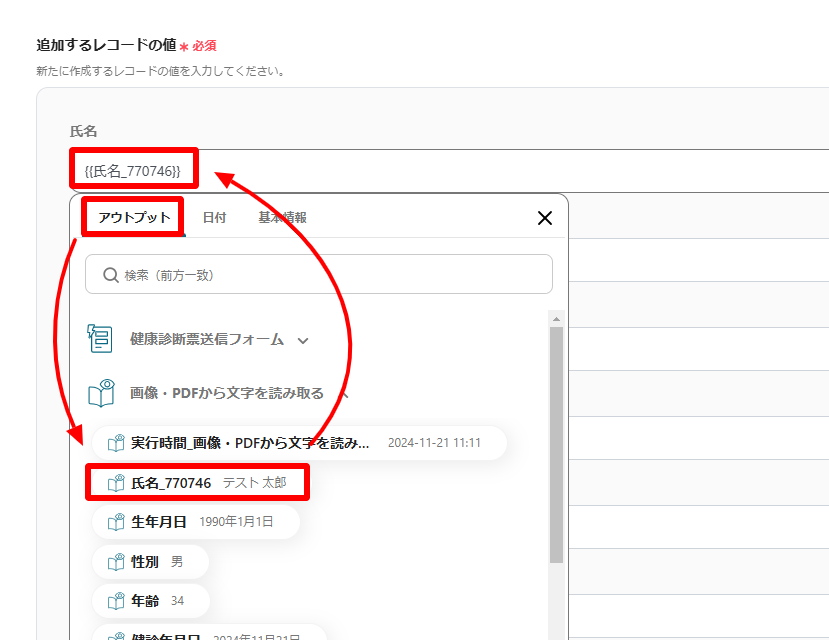Close the output picker with the X
This screenshot has width=829, height=640.
545,218
